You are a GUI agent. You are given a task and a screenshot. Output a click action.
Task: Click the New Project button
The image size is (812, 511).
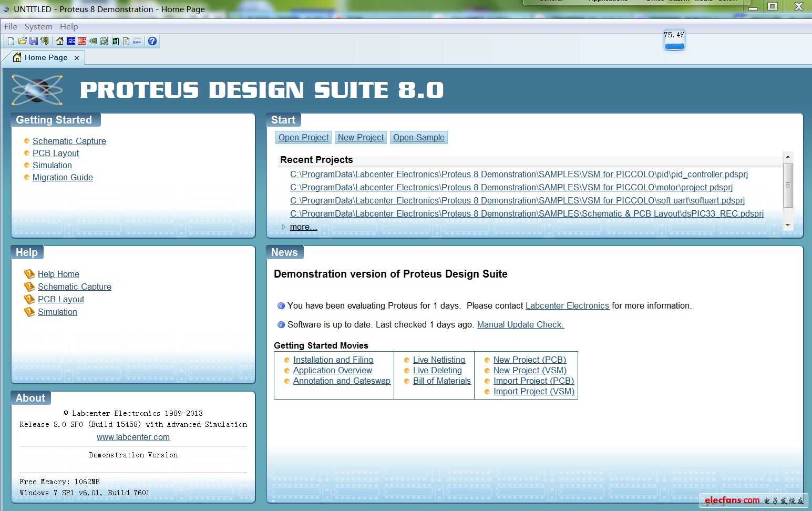click(361, 137)
